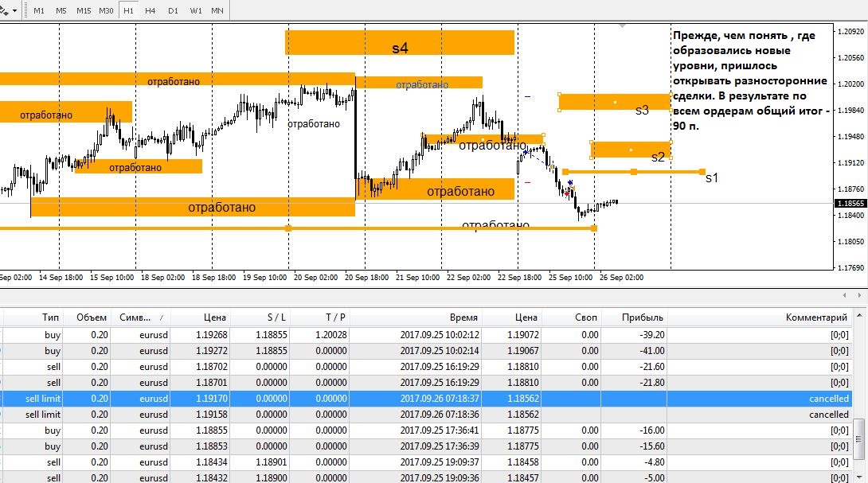Click the close price 1.19072
The height and width of the screenshot is (483, 868).
coord(522,335)
